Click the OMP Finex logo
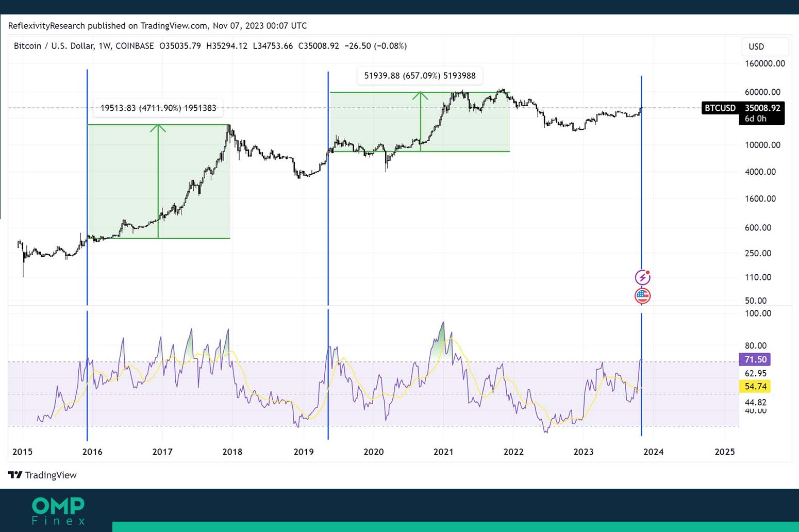The image size is (799, 532). pyautogui.click(x=58, y=511)
